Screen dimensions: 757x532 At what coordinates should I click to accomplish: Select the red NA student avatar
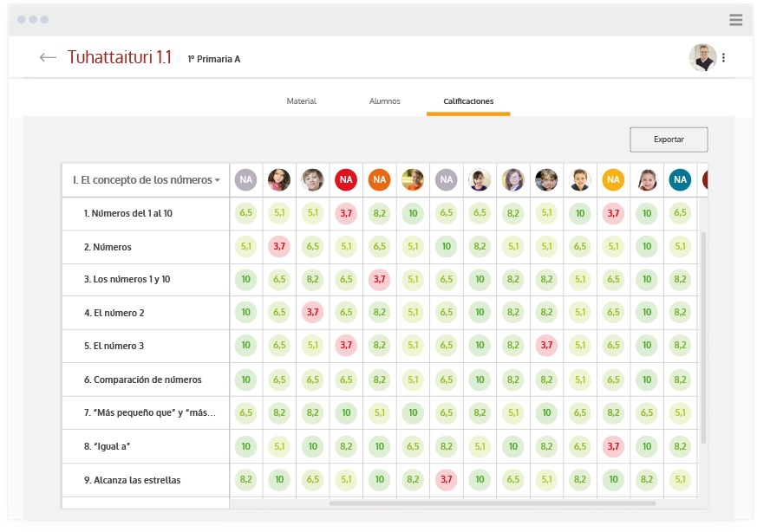click(346, 180)
